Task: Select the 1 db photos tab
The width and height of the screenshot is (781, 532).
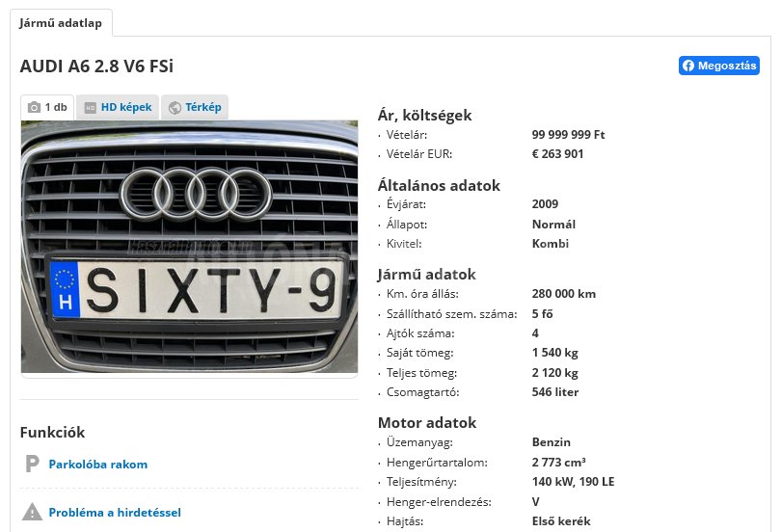Action: tap(47, 108)
